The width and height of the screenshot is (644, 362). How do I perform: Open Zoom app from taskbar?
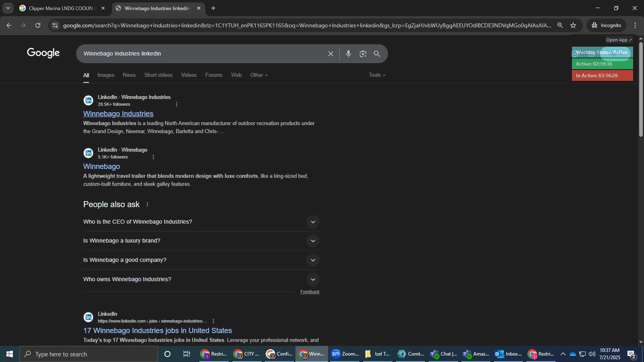[x=345, y=354]
